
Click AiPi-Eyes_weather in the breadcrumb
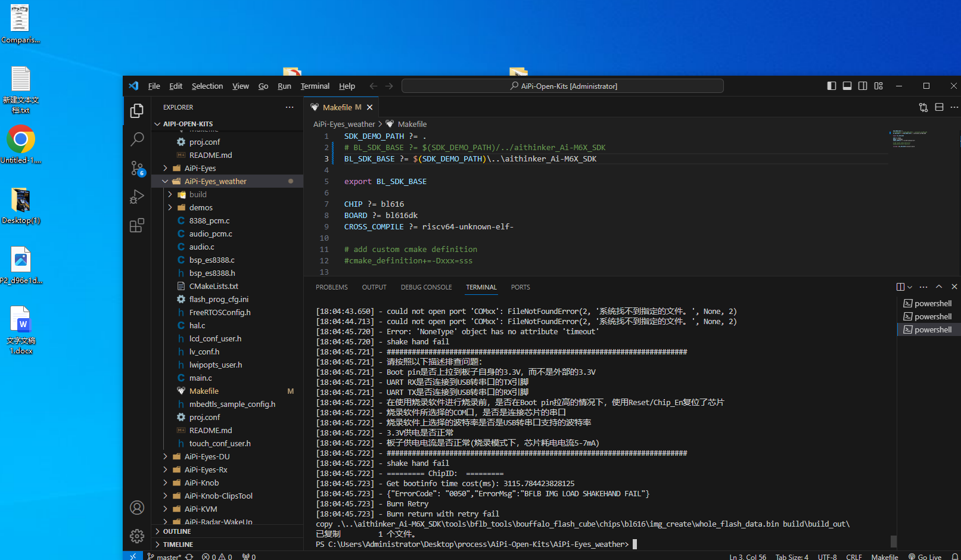344,124
